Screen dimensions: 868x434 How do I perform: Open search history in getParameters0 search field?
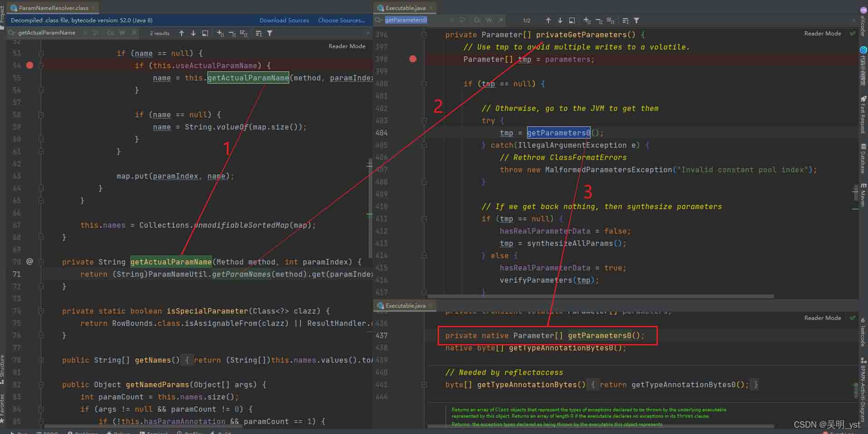[379, 20]
